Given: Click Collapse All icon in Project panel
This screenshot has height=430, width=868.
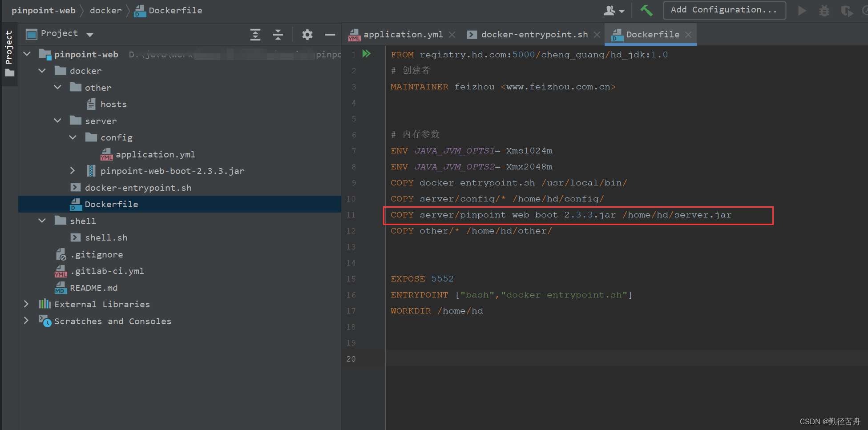Looking at the screenshot, I should 278,34.
